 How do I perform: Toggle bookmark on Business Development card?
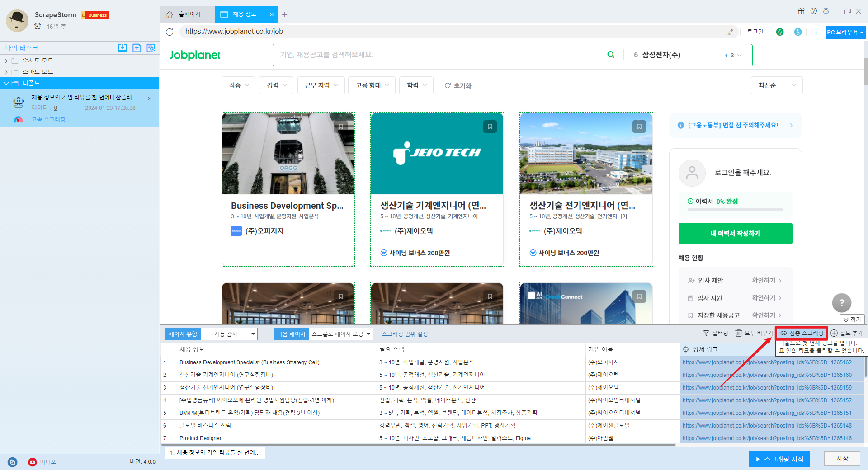[341, 127]
